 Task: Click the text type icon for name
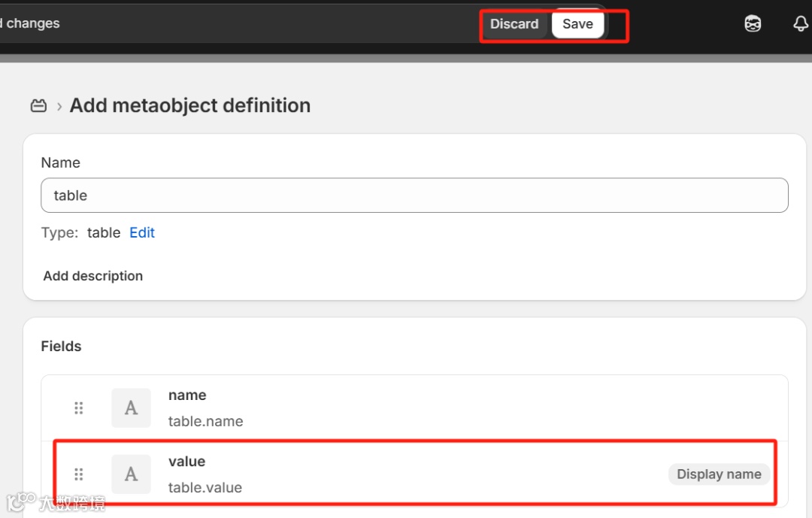tap(131, 408)
